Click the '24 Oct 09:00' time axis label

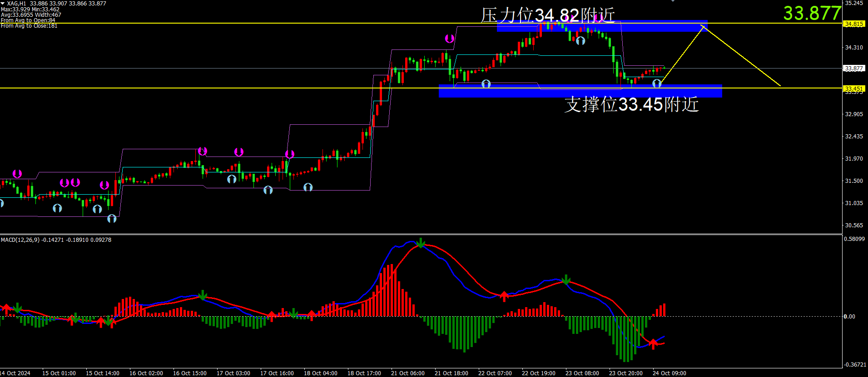click(x=670, y=373)
